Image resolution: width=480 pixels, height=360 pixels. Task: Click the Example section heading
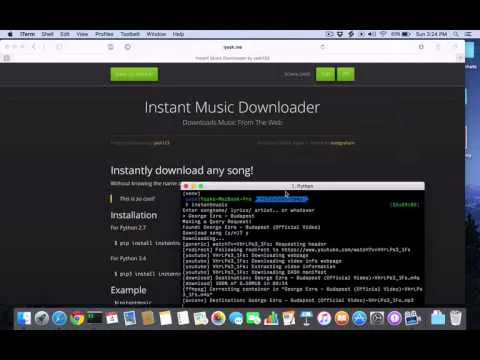click(x=128, y=290)
